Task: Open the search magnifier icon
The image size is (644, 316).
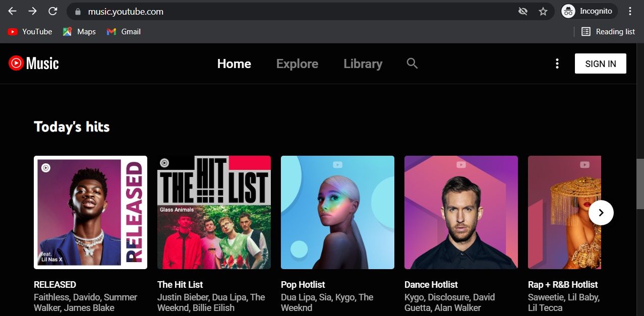Action: click(412, 64)
